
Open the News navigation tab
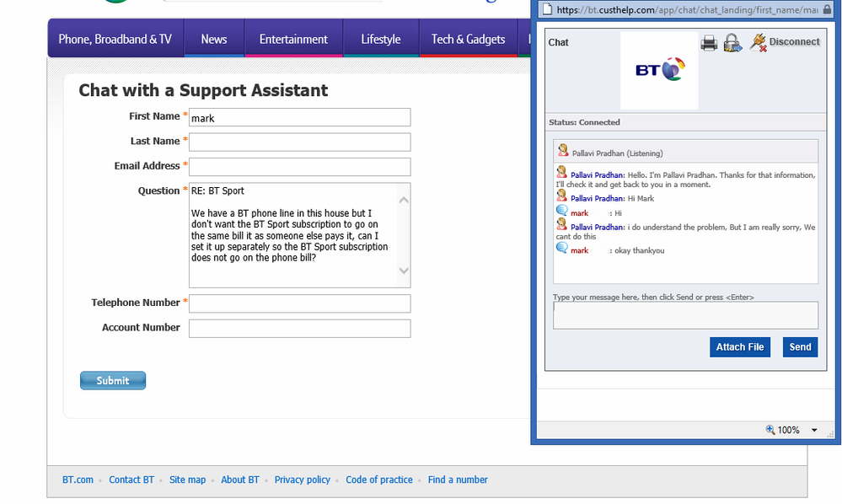214,39
